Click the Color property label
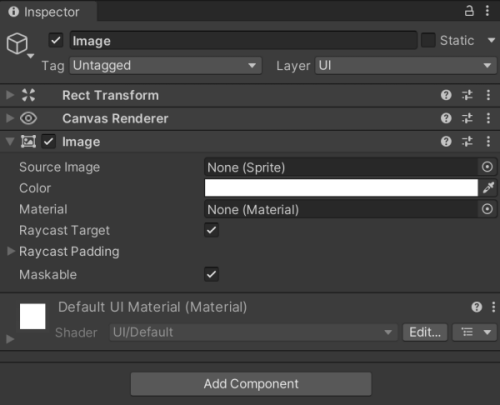 (x=35, y=188)
